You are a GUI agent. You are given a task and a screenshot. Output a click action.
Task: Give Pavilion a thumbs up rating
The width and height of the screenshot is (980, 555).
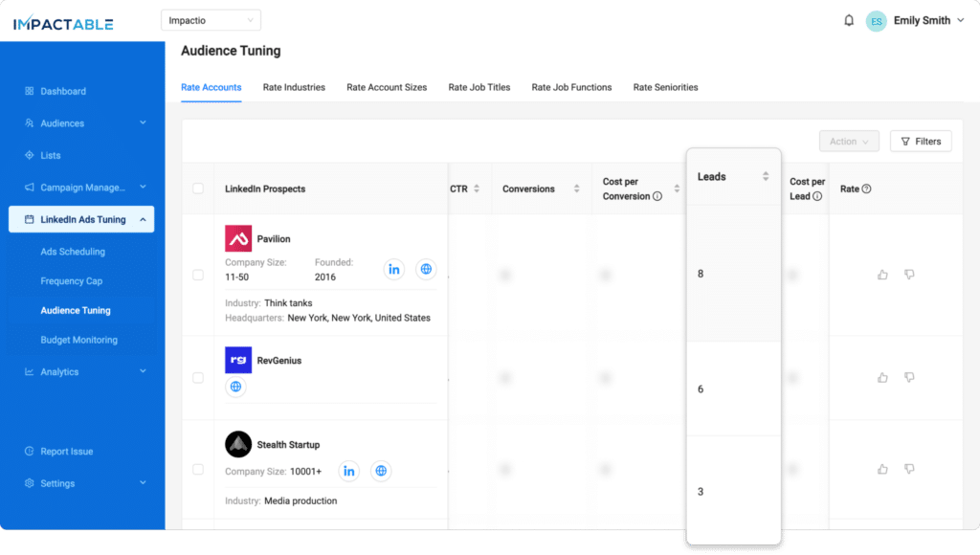point(881,275)
